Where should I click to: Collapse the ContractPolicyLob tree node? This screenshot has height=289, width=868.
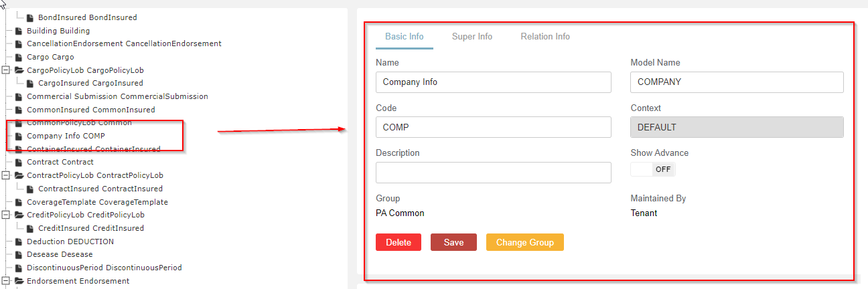point(6,175)
